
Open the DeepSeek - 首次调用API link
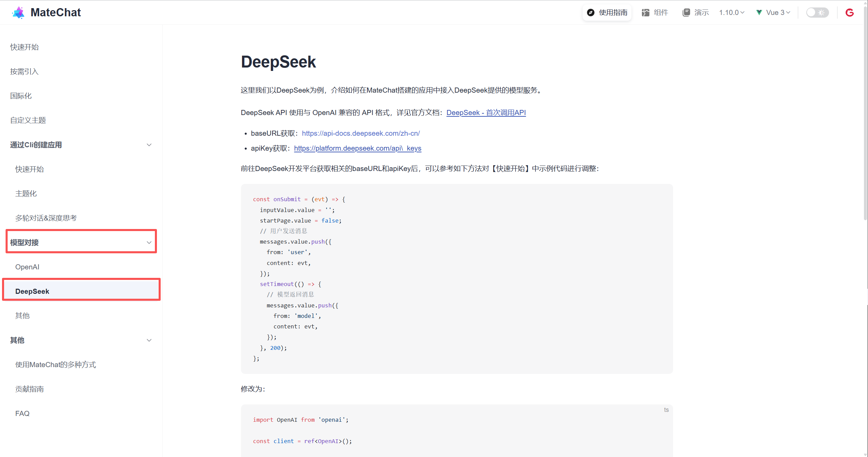[486, 113]
